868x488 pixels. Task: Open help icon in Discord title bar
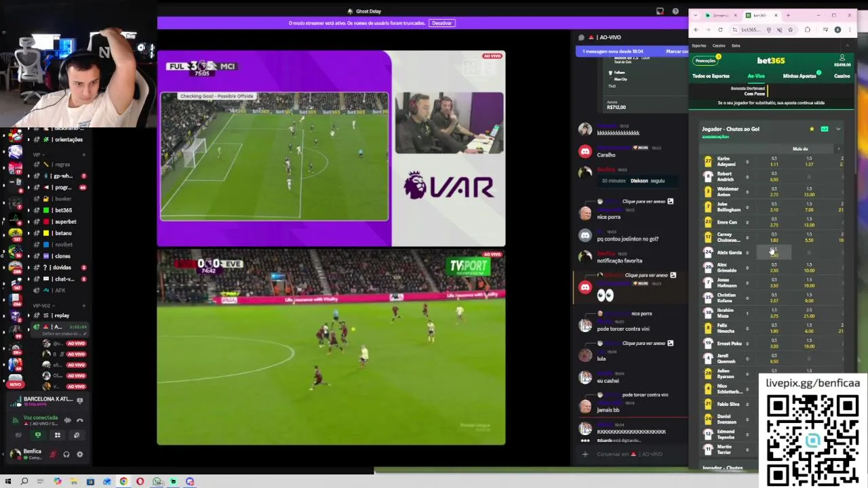coord(675,12)
